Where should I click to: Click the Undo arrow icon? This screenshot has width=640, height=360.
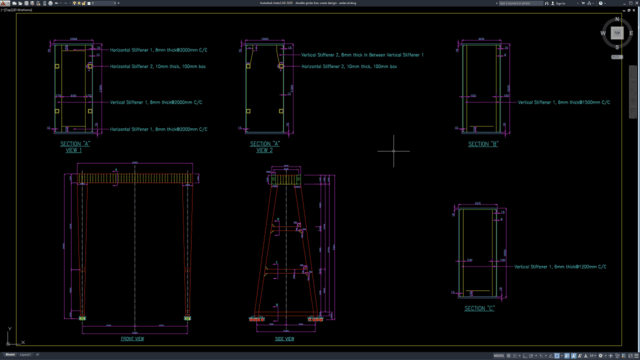56,3
